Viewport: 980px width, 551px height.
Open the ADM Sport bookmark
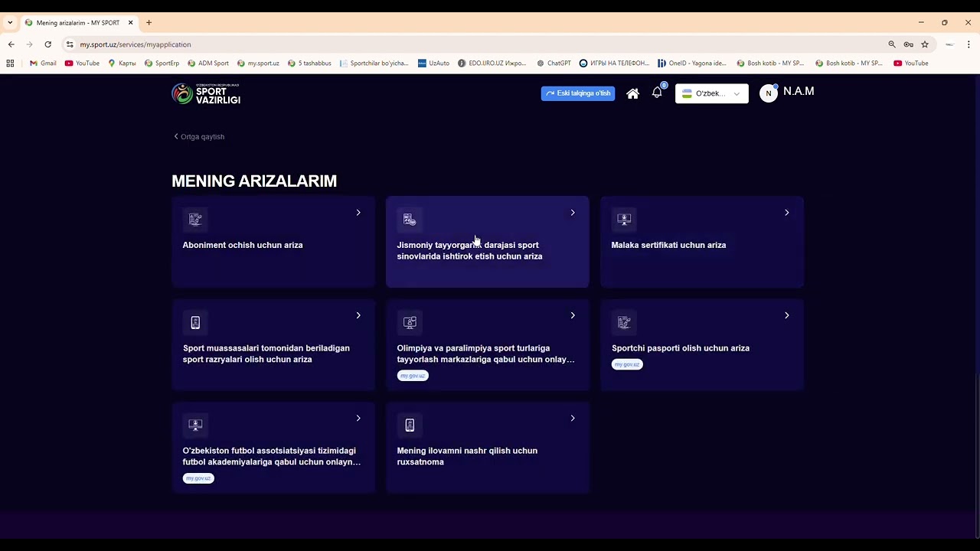pos(207,64)
